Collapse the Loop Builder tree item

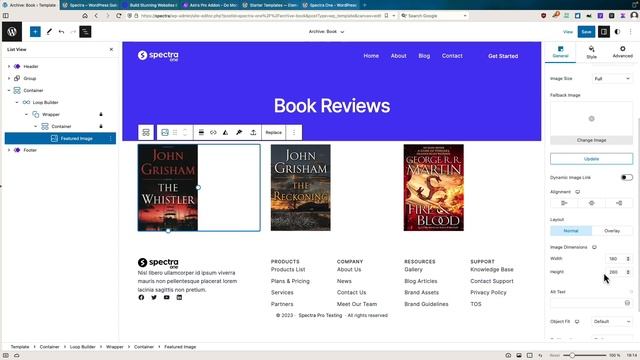[17, 102]
